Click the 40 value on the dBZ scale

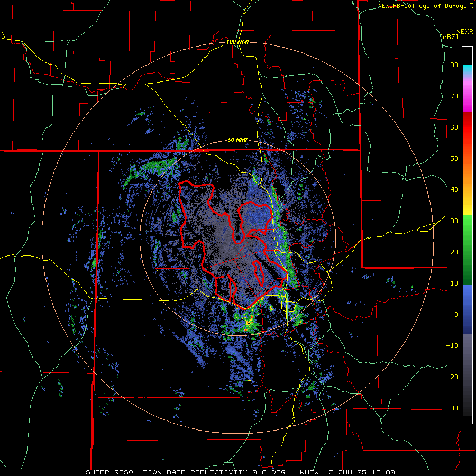(x=454, y=190)
